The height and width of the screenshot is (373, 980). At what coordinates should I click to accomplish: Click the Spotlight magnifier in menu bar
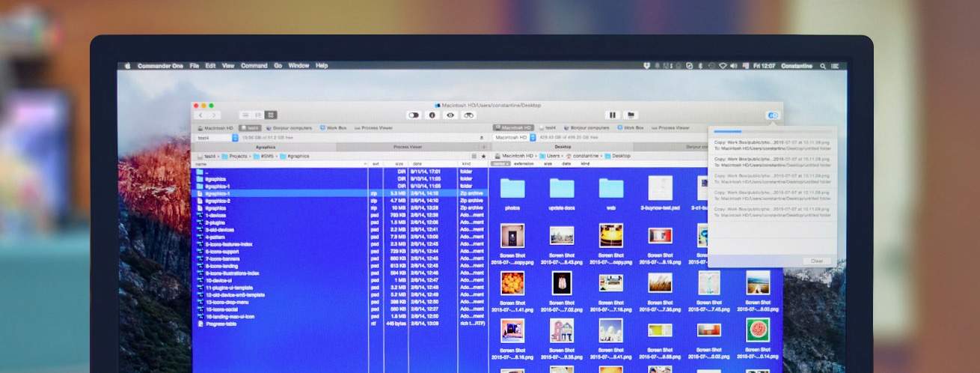[823, 66]
